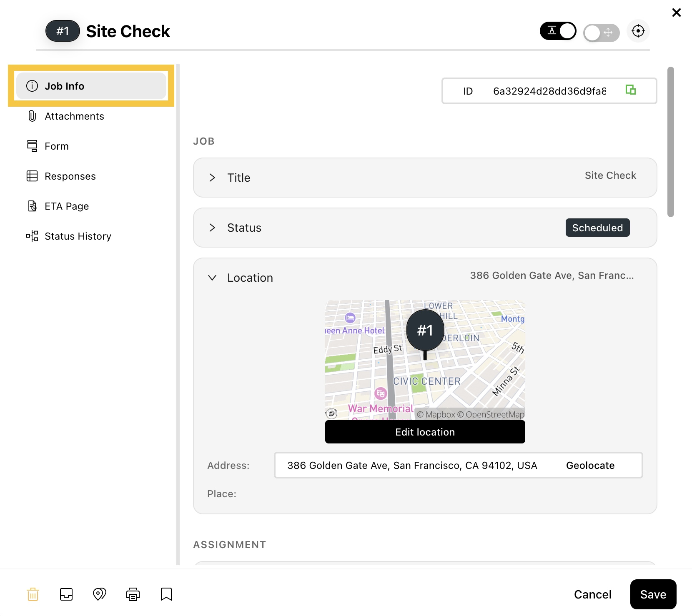Screen dimensions: 692x616
Task: Enable the move arrows toggle
Action: [602, 33]
